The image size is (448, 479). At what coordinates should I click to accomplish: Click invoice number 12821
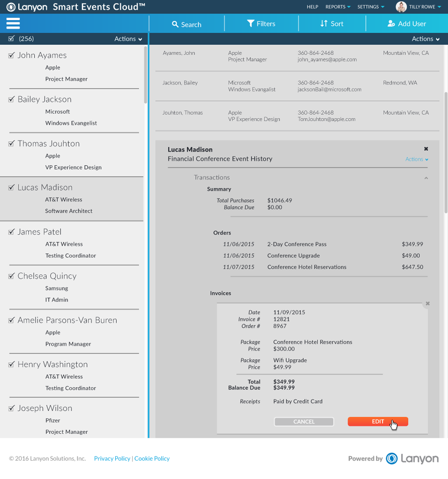pos(281,319)
